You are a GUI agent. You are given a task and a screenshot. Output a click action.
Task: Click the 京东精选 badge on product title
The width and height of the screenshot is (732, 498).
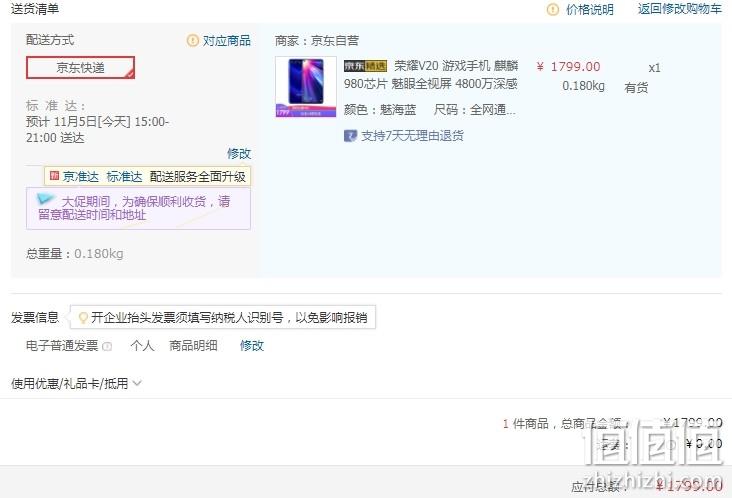[366, 66]
